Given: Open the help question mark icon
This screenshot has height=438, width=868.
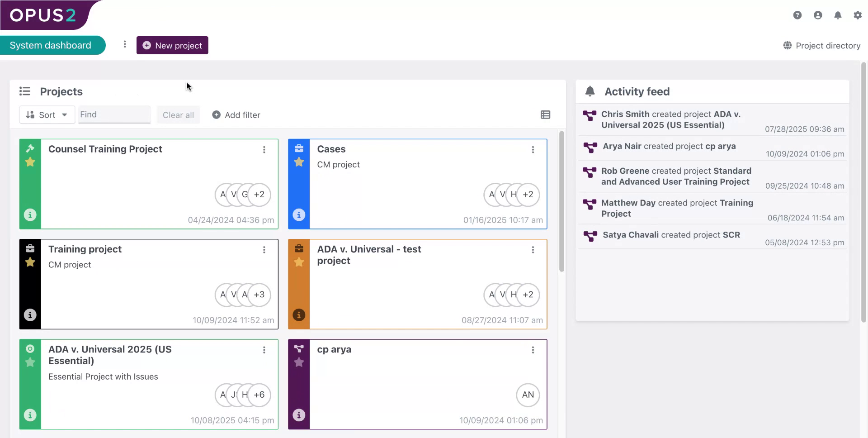Looking at the screenshot, I should pos(797,15).
